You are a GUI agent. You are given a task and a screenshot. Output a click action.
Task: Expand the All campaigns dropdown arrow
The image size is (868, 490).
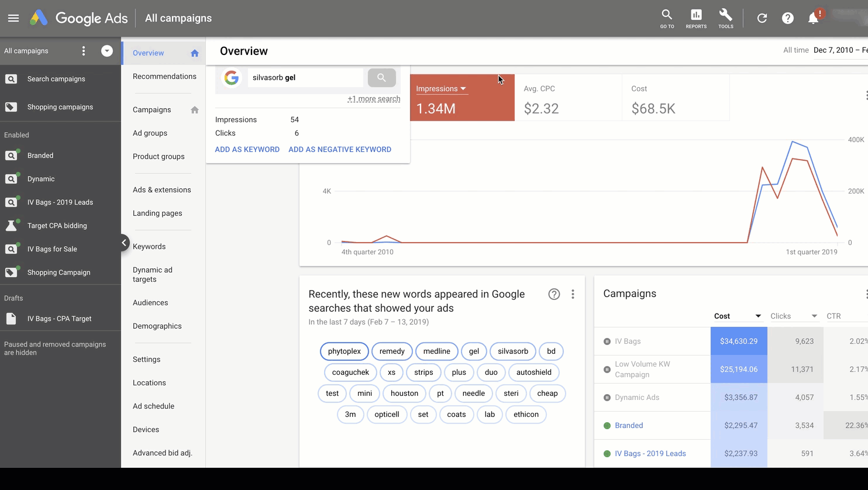coord(106,51)
